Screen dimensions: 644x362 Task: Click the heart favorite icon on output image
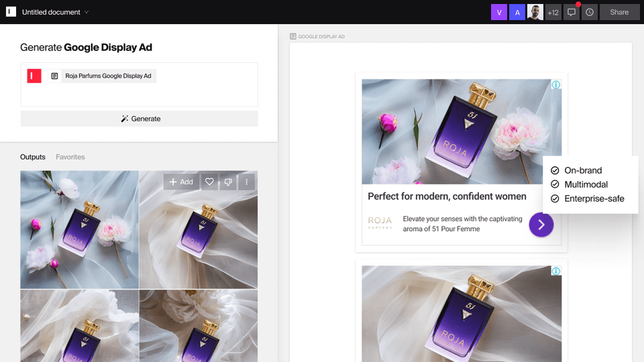pos(209,182)
